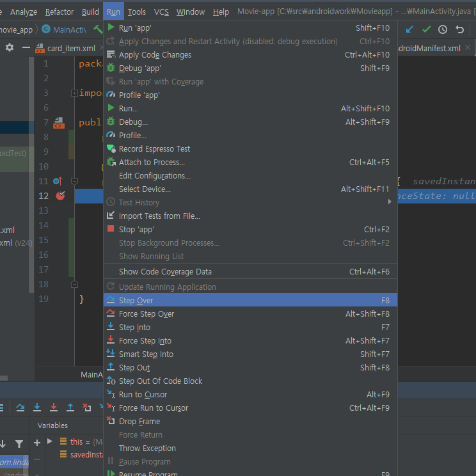Hide the project panel with minus icon

point(26,47)
